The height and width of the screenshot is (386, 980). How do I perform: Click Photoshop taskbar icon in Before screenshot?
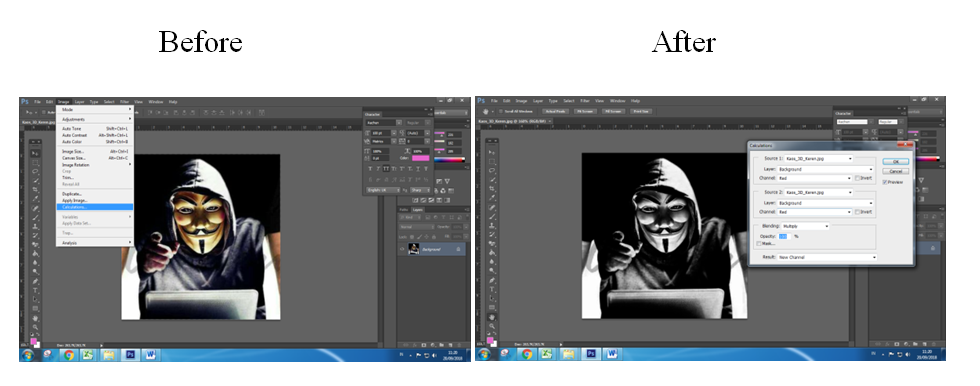point(130,354)
